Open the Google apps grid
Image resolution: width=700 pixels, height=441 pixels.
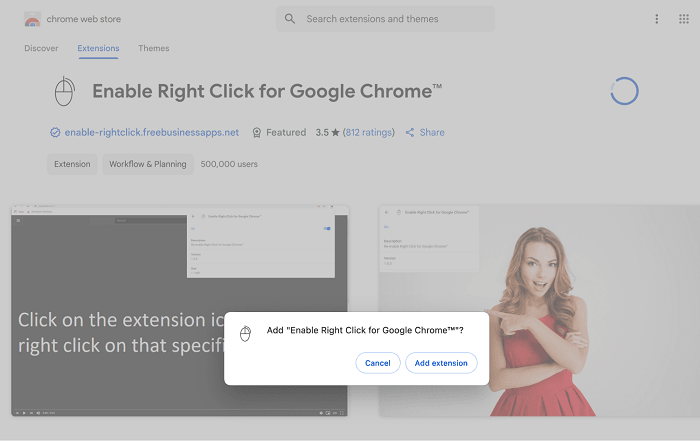click(x=683, y=19)
